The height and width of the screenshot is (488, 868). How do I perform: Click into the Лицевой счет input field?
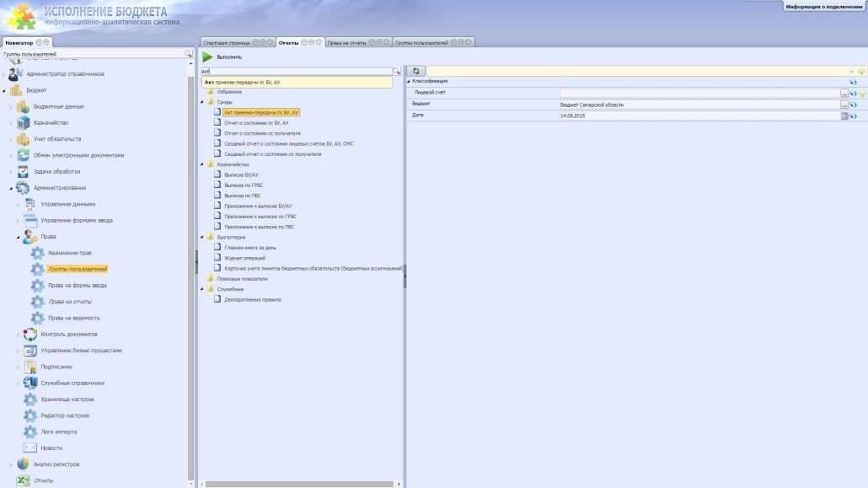coord(699,94)
